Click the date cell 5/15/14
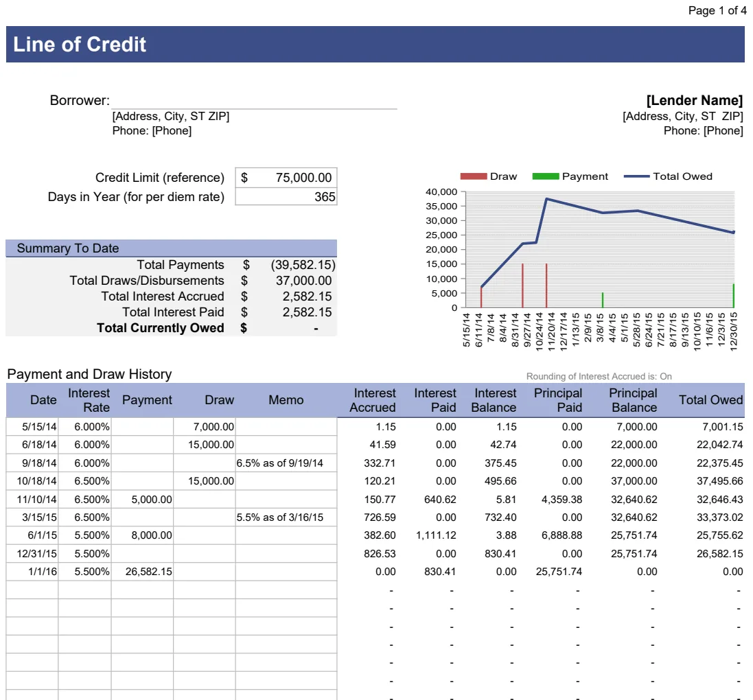The width and height of the screenshot is (753, 700). click(32, 427)
